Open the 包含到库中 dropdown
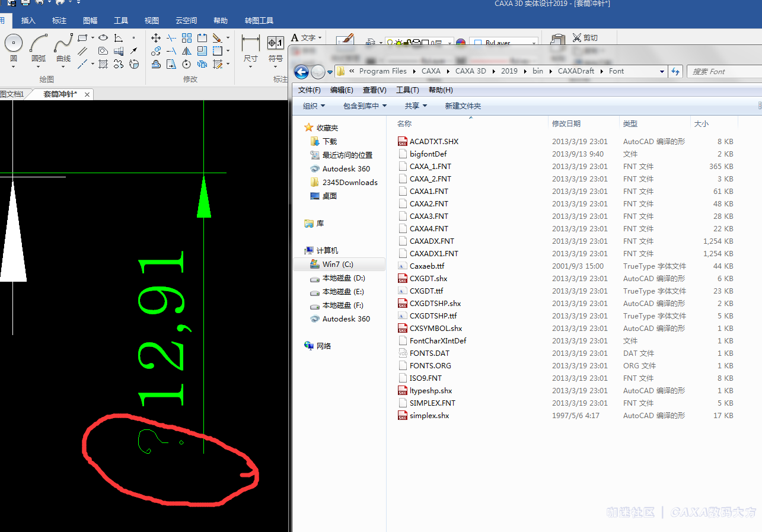The image size is (762, 532). click(365, 106)
